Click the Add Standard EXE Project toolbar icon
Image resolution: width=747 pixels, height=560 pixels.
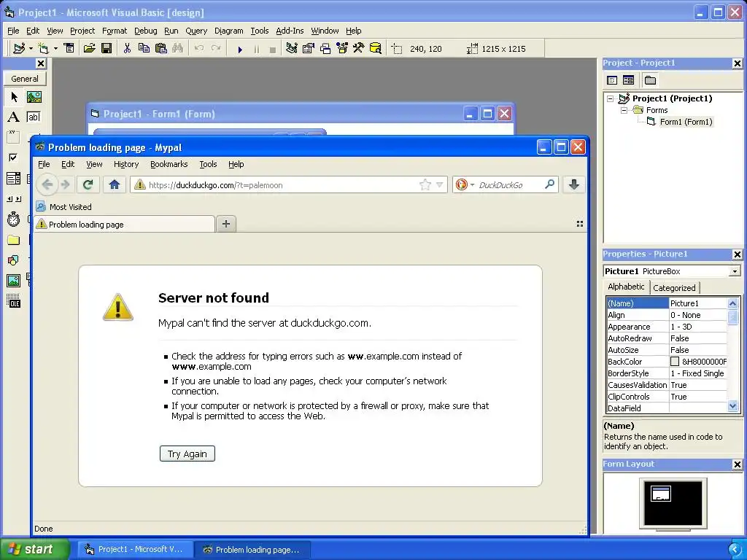[19, 48]
